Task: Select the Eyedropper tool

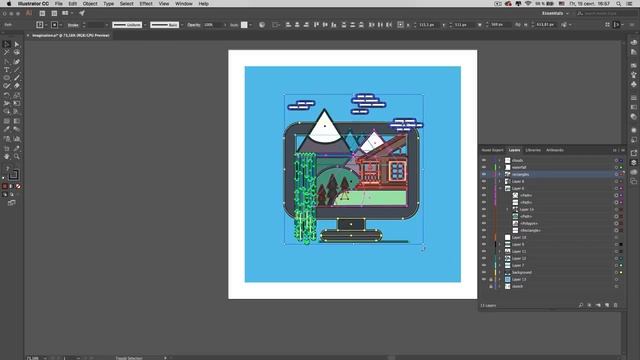Action: 7,129
